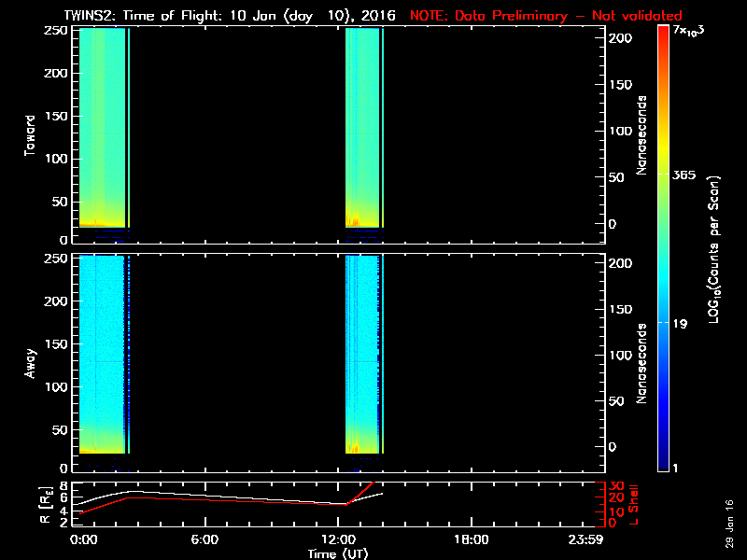Click the second data band in Away panel
The image size is (747, 560).
pyautogui.click(x=362, y=355)
